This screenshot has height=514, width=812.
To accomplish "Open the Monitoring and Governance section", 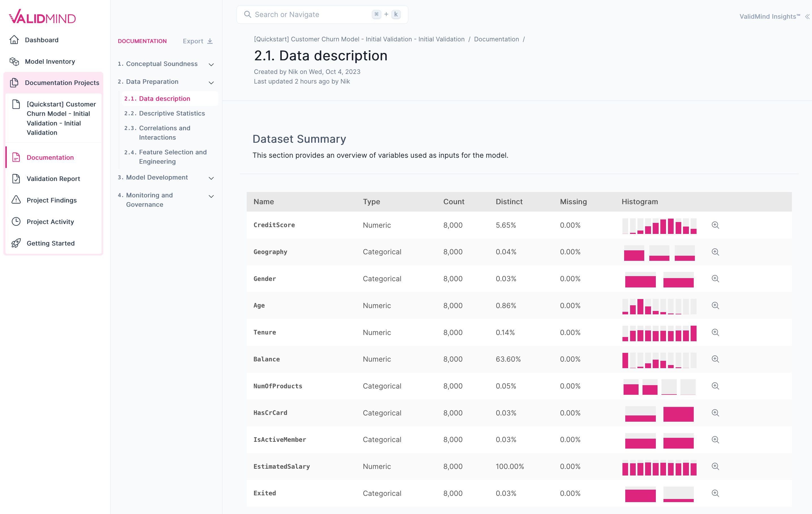I will pyautogui.click(x=211, y=196).
